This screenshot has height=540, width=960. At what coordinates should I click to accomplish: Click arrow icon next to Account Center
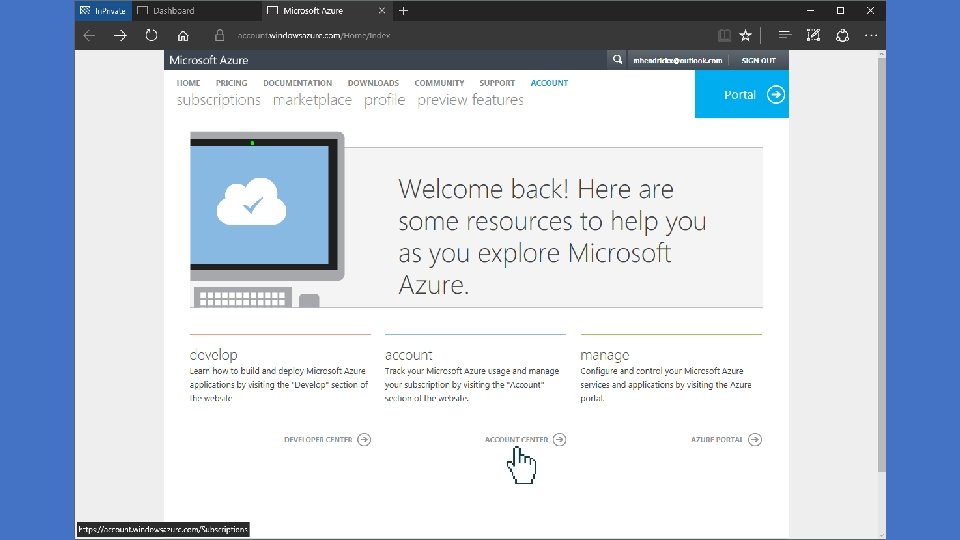560,440
